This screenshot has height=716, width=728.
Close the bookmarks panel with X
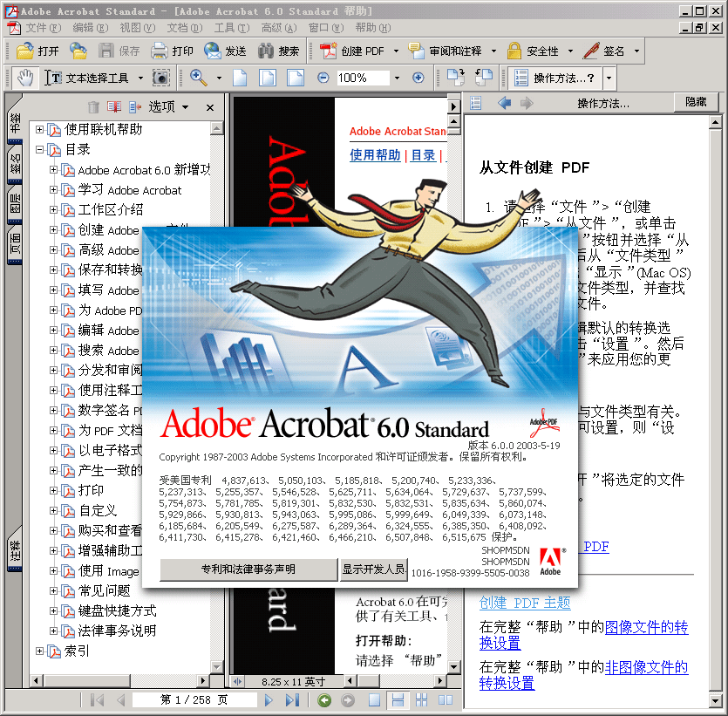pyautogui.click(x=210, y=108)
